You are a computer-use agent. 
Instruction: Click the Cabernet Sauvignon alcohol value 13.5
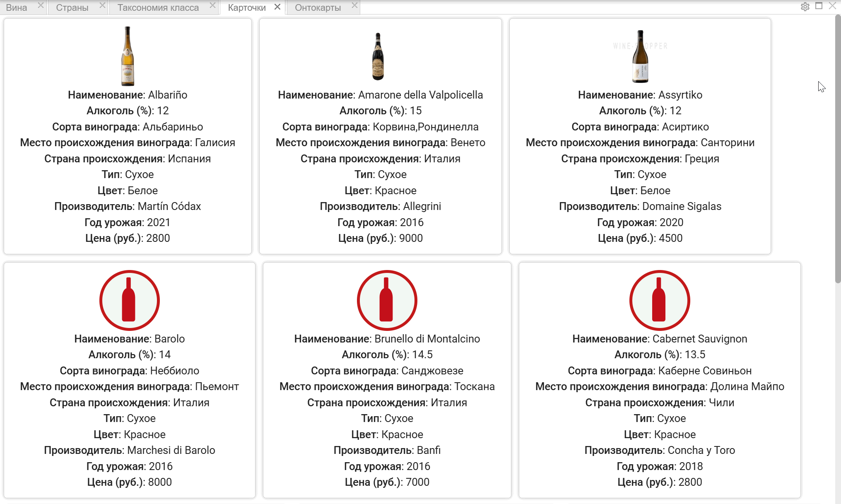click(695, 354)
